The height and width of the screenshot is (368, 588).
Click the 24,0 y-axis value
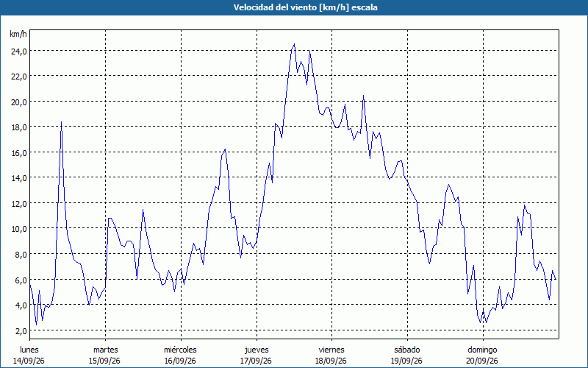[18, 51]
